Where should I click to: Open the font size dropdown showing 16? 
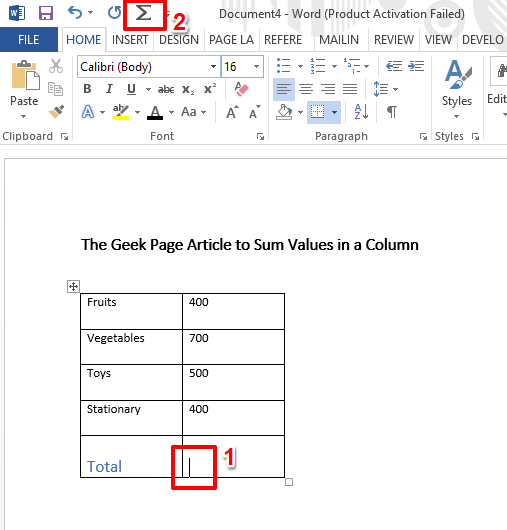[x=257, y=67]
